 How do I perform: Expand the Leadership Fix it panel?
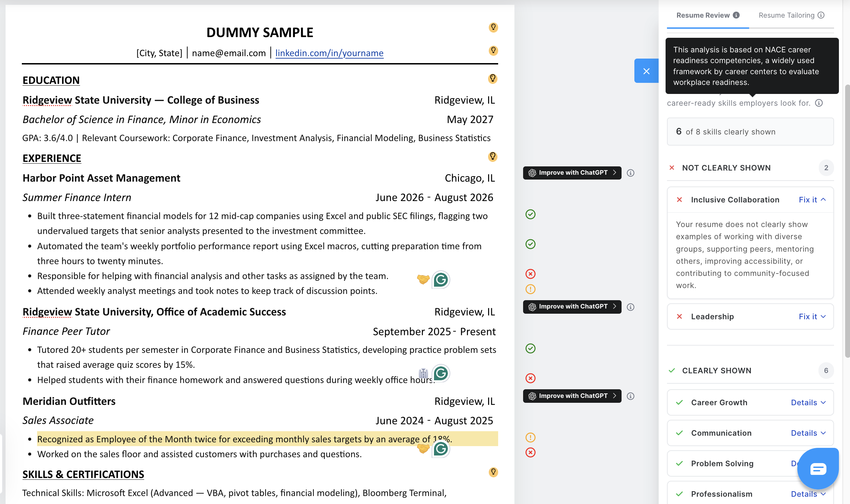pos(812,317)
